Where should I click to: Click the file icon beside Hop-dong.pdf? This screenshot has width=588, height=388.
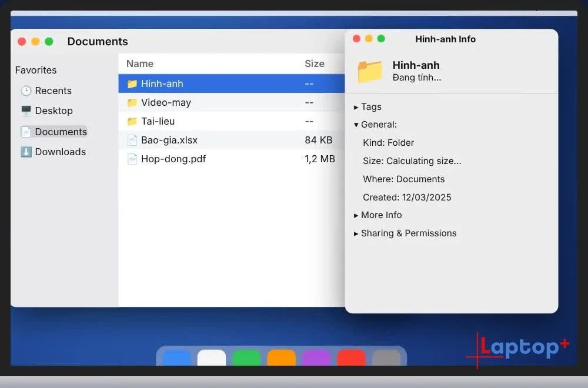132,159
